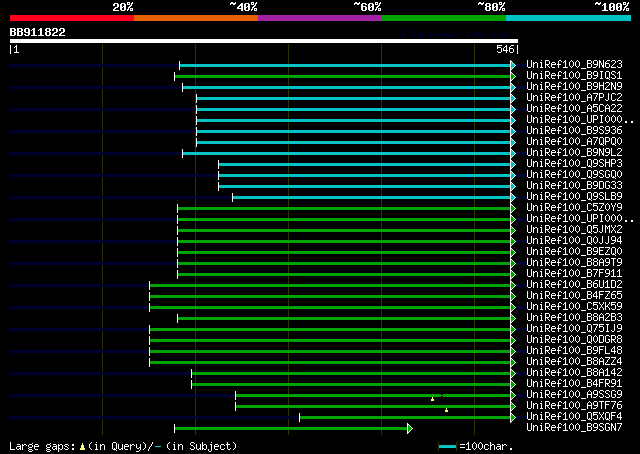Select the UniRef100_B9N9L2 label
The height and width of the screenshot is (454, 640).
(x=574, y=153)
